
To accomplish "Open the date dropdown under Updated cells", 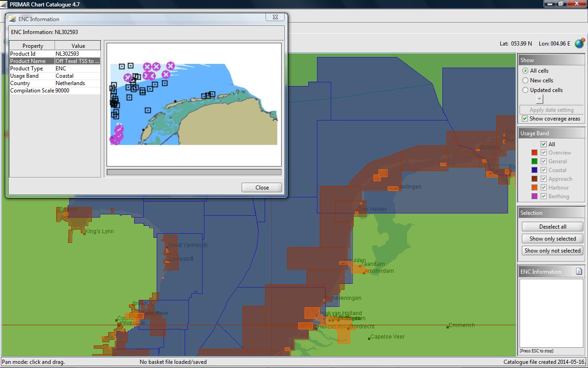I will 540,99.
